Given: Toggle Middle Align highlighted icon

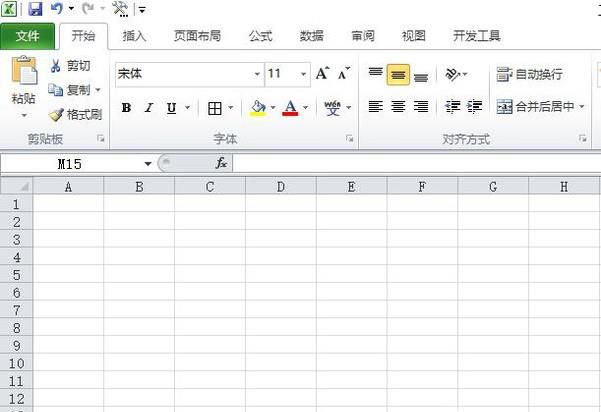Looking at the screenshot, I should coord(398,74).
